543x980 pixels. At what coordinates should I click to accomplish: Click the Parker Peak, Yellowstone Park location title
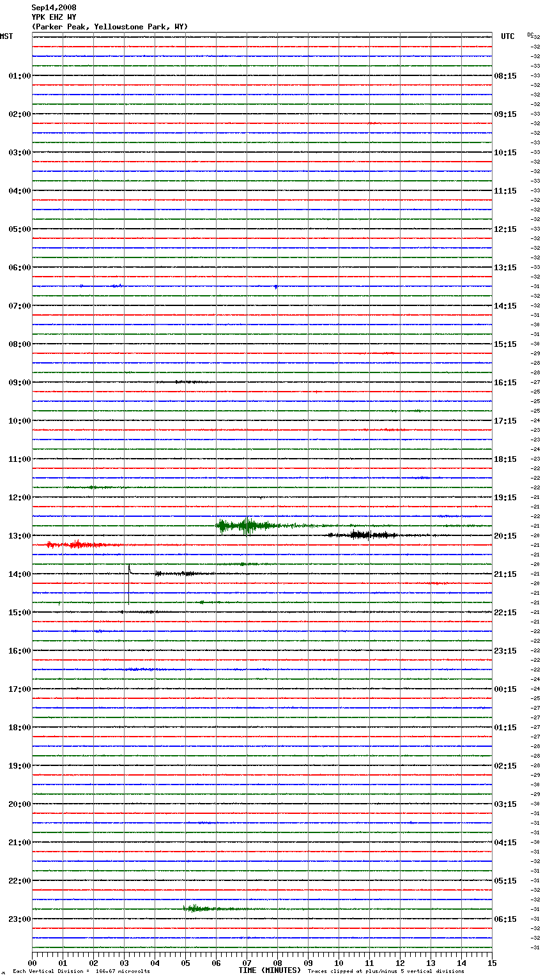tap(110, 27)
